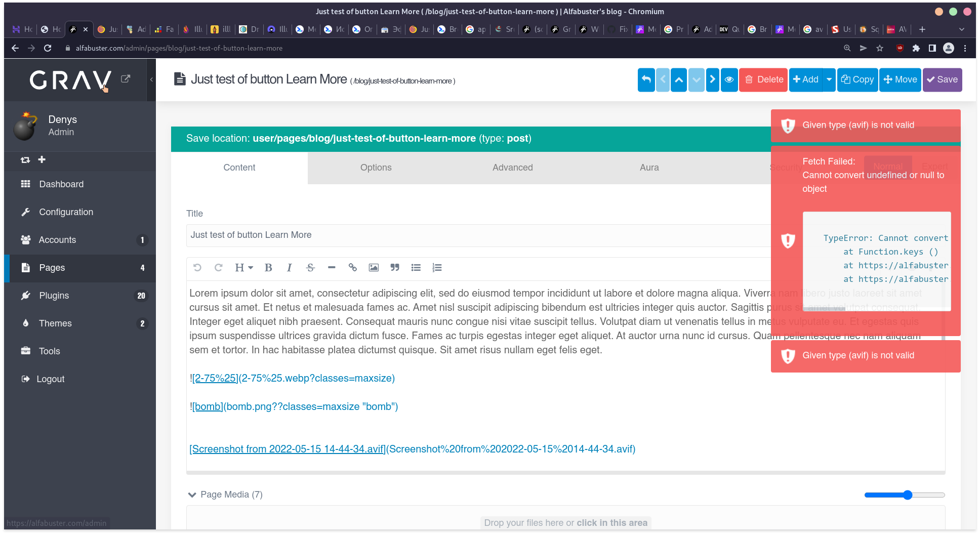Click Logout in sidebar
Screen dimensions: 980x535
(x=80, y=379)
